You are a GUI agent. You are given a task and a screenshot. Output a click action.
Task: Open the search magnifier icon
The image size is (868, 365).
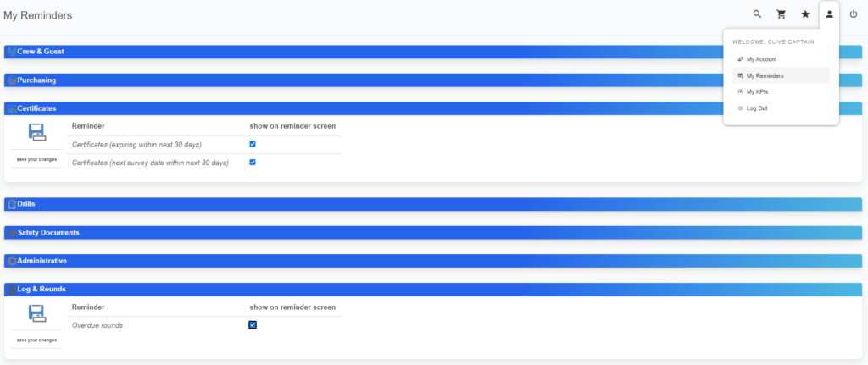757,14
